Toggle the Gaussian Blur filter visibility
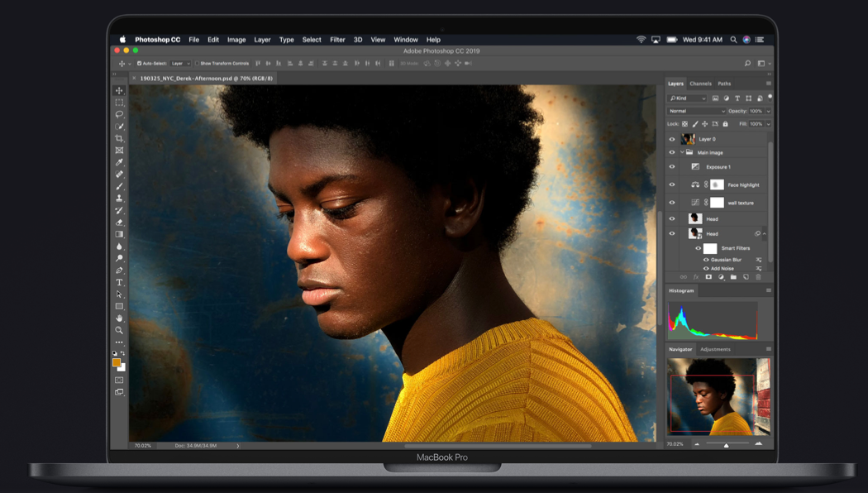This screenshot has width=868, height=493. click(706, 260)
